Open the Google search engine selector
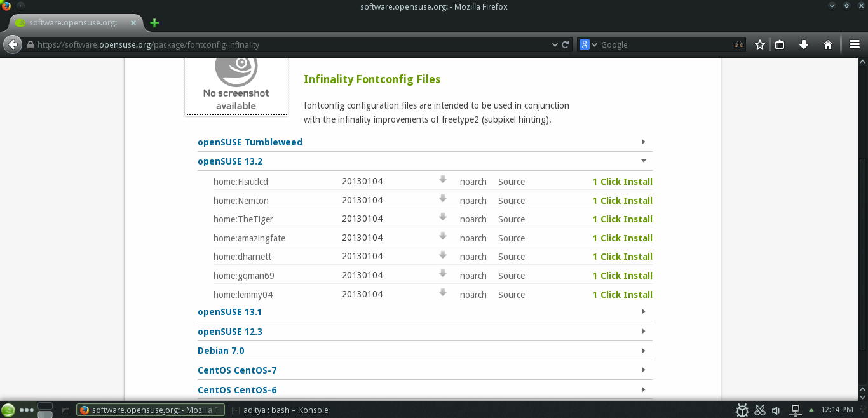868x418 pixels. point(588,44)
